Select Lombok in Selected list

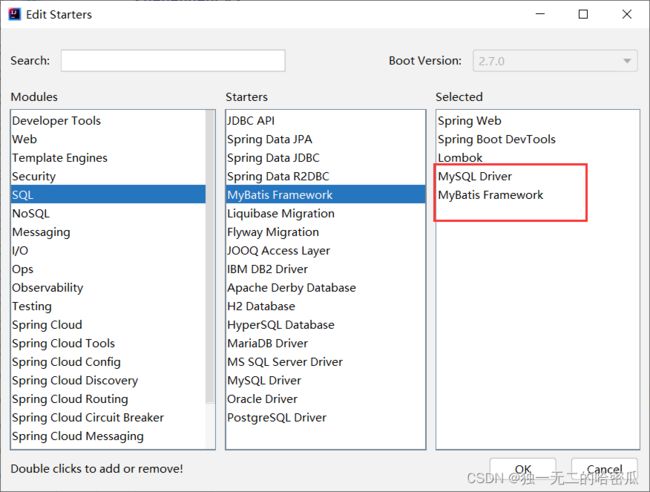(x=460, y=158)
